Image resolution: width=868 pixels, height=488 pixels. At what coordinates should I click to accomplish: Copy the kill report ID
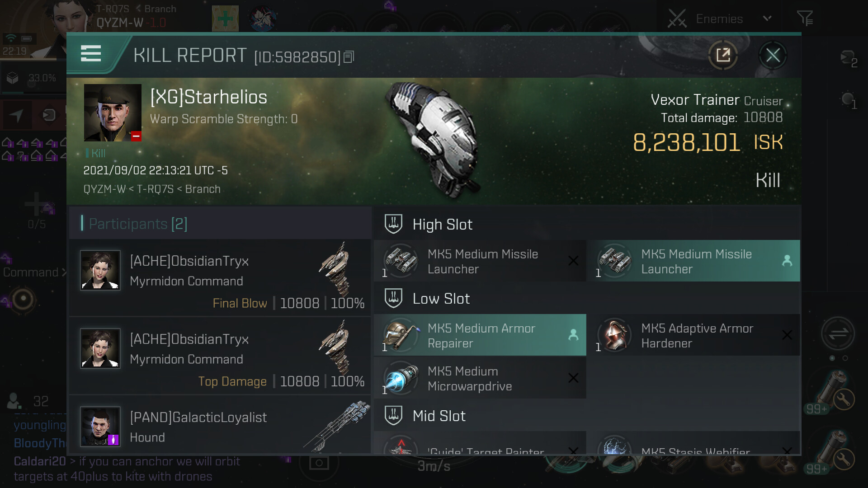pos(349,57)
